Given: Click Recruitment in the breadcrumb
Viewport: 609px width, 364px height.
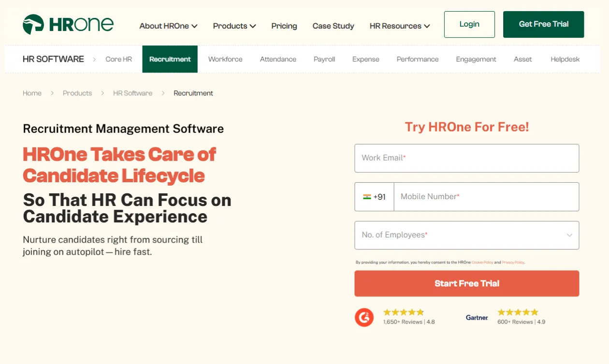Looking at the screenshot, I should tap(193, 93).
